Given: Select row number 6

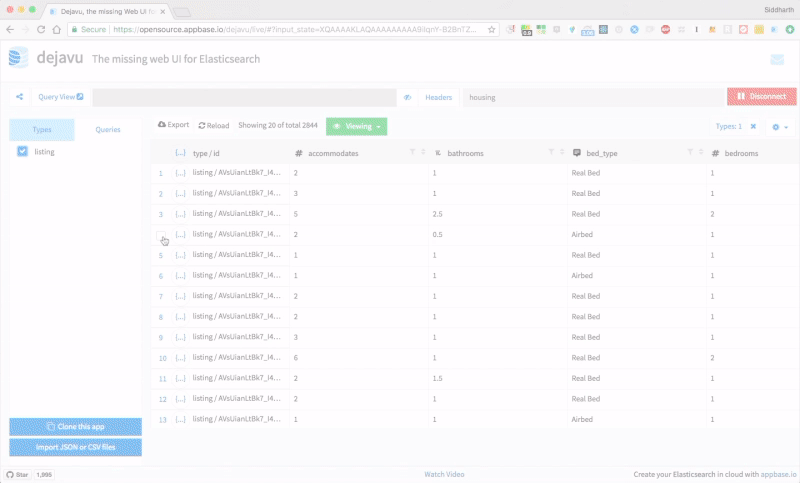Looking at the screenshot, I should point(161,276).
